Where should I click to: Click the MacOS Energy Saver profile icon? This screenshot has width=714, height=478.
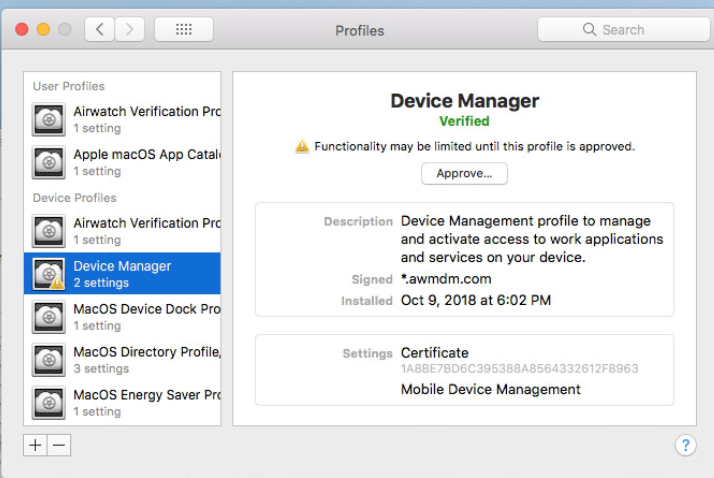point(49,402)
